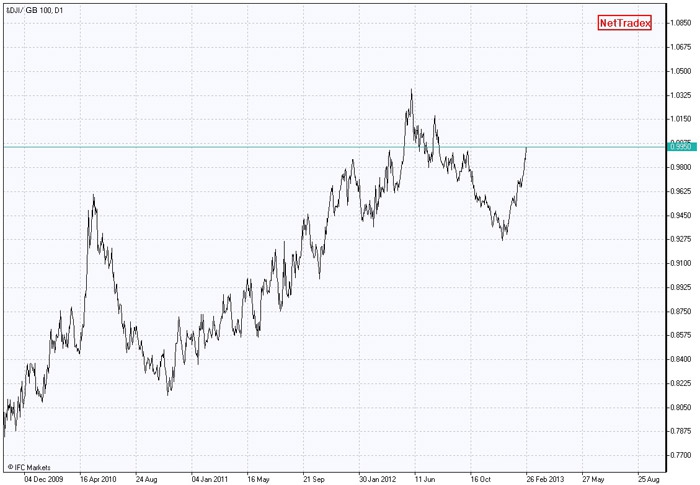
Task: Select the 27 May date label
Action: pos(599,478)
